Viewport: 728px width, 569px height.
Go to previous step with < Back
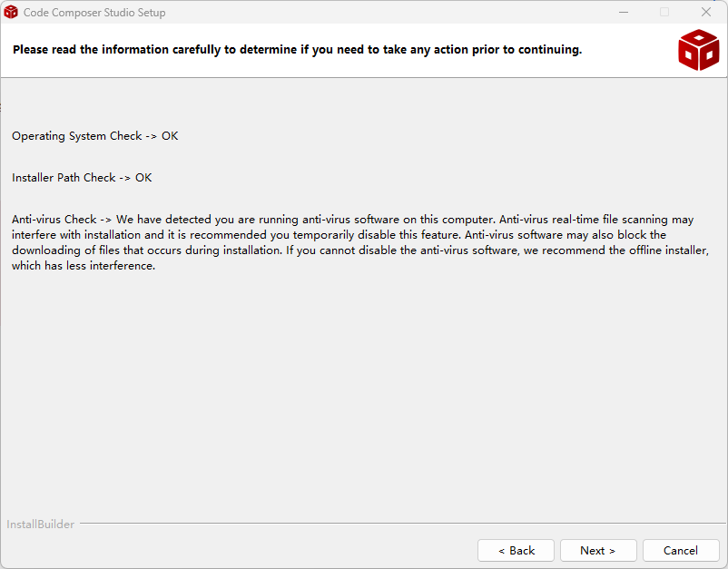[x=516, y=551]
